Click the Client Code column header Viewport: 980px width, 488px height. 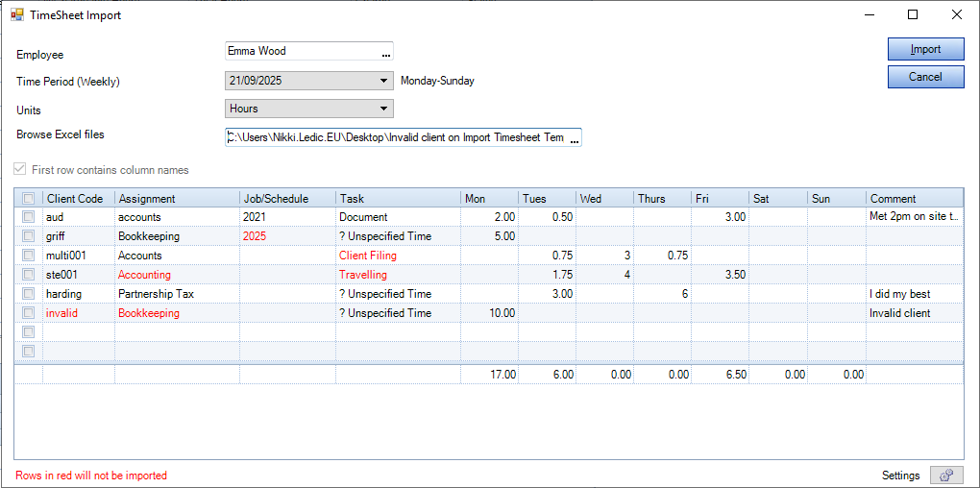pyautogui.click(x=78, y=199)
